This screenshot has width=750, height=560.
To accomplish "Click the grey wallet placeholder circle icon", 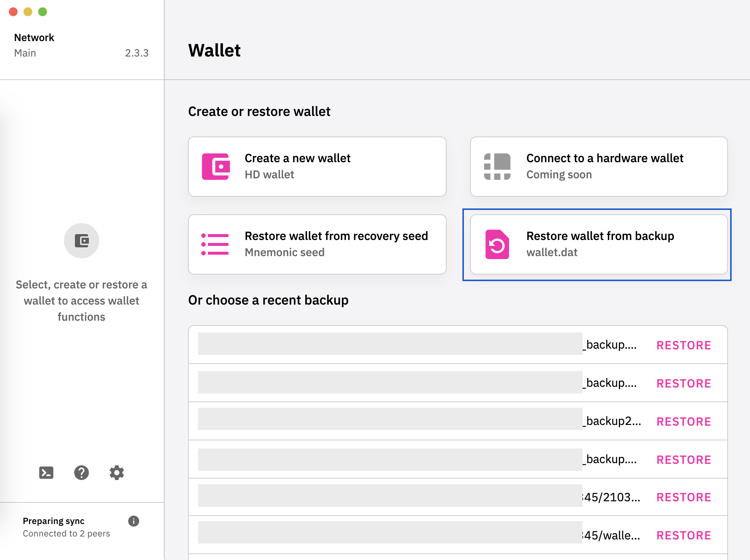I will coord(82,241).
